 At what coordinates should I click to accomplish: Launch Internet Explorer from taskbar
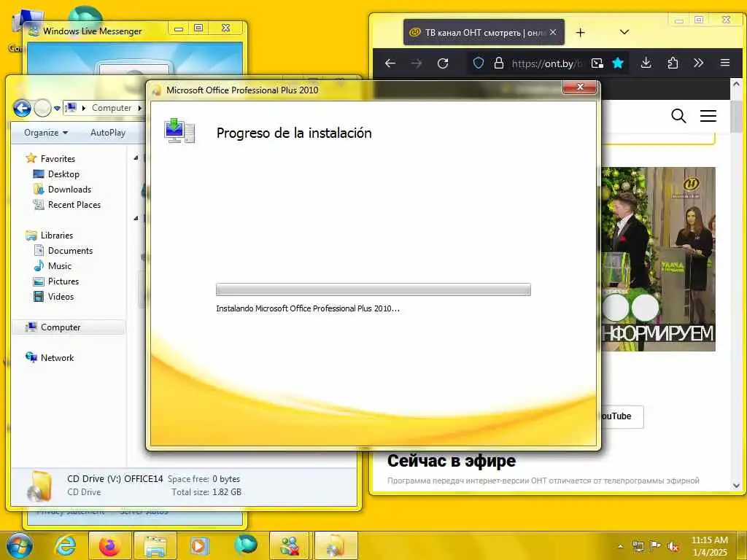pos(65,545)
